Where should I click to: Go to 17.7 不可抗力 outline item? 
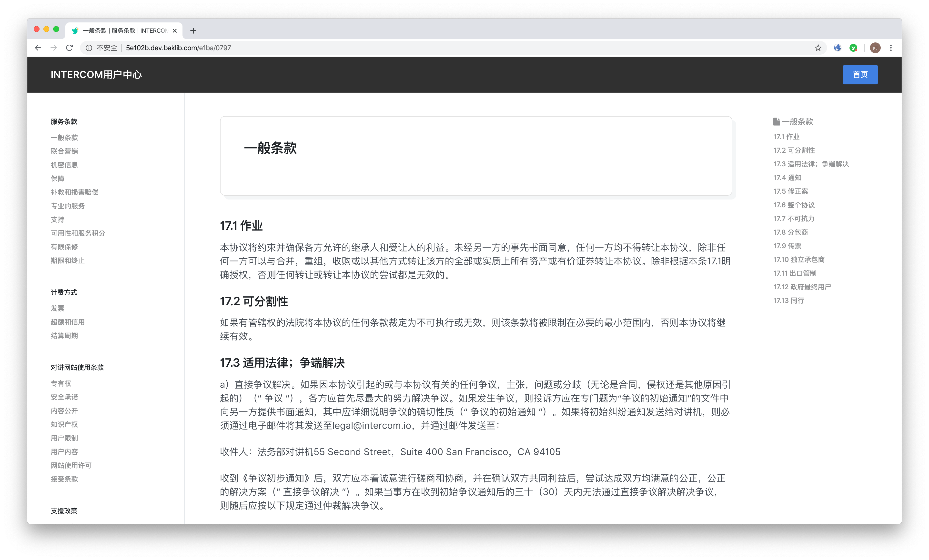[794, 219]
